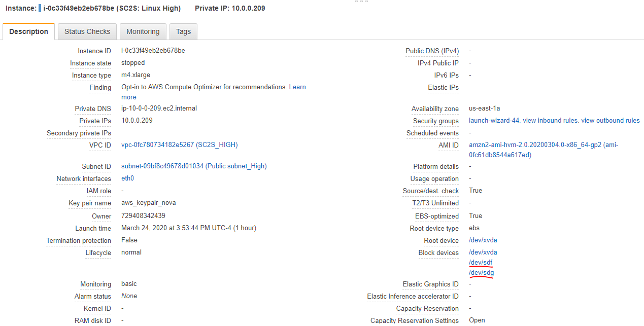
Task: Click the Platform details label
Action: (x=436, y=167)
